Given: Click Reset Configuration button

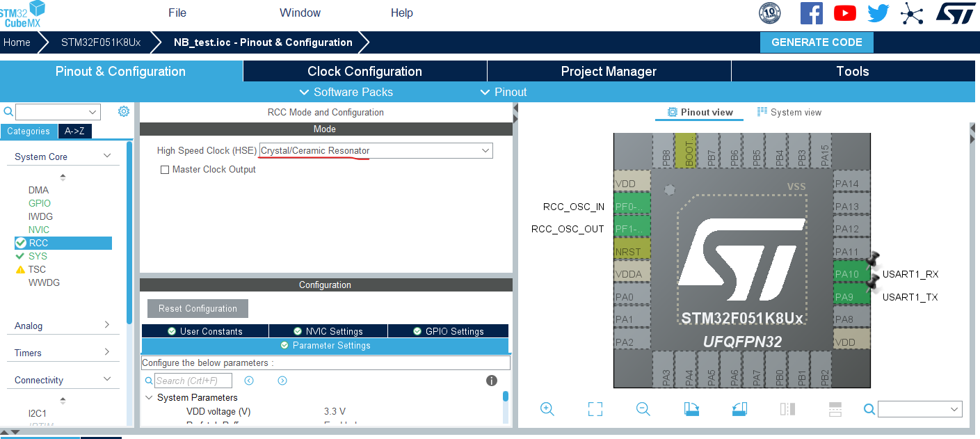Looking at the screenshot, I should click(198, 308).
